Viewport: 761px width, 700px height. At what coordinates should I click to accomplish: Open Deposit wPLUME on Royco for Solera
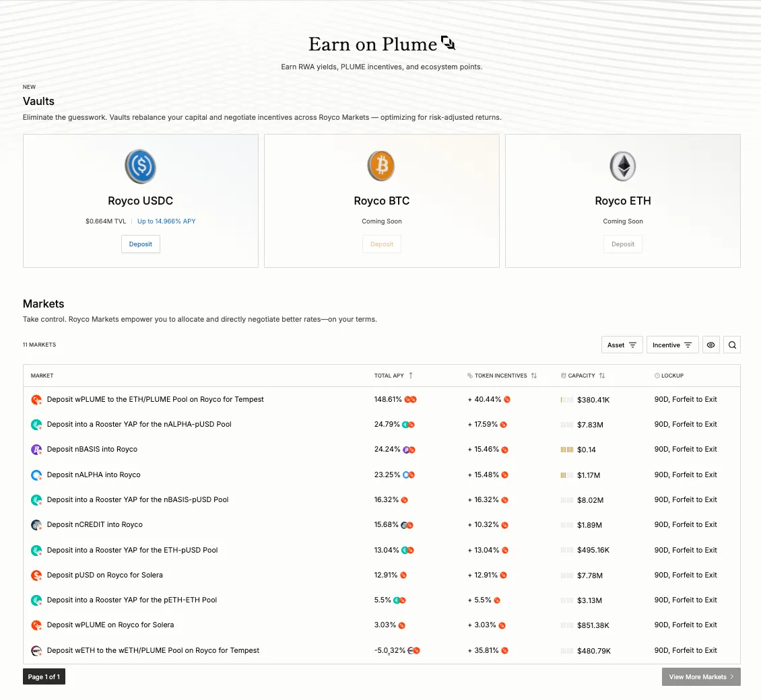tap(110, 625)
